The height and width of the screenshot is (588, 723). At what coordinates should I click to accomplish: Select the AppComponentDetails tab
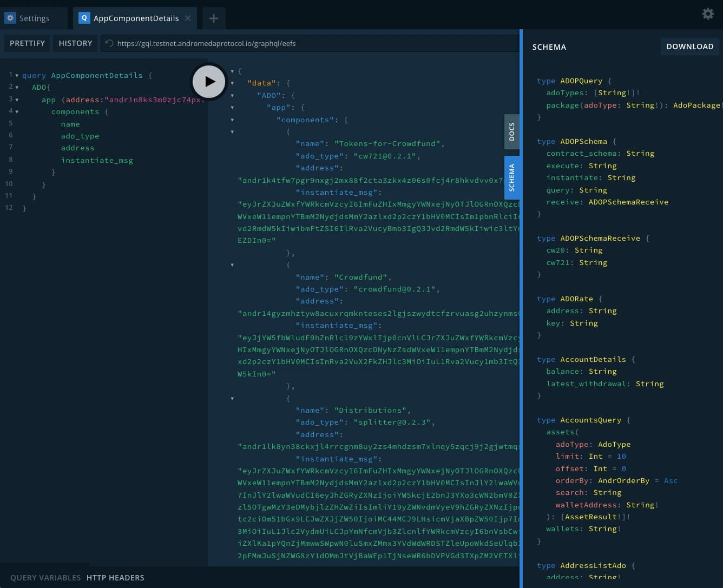[x=136, y=18]
